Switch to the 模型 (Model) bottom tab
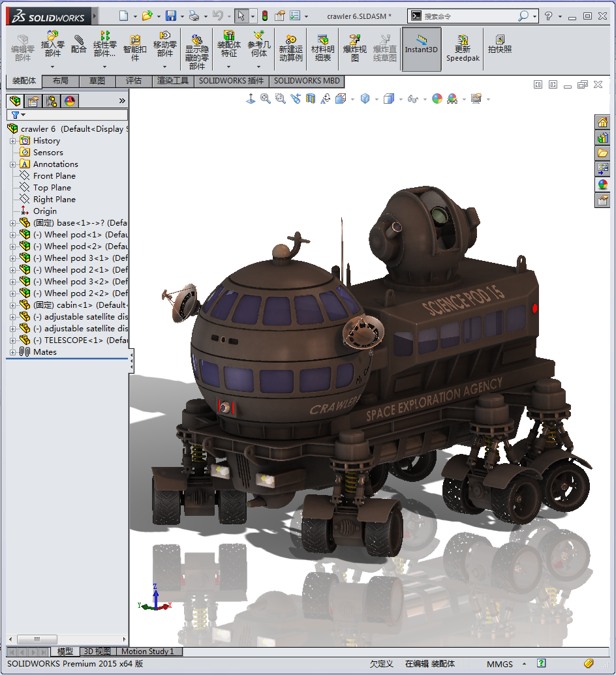 click(x=65, y=652)
